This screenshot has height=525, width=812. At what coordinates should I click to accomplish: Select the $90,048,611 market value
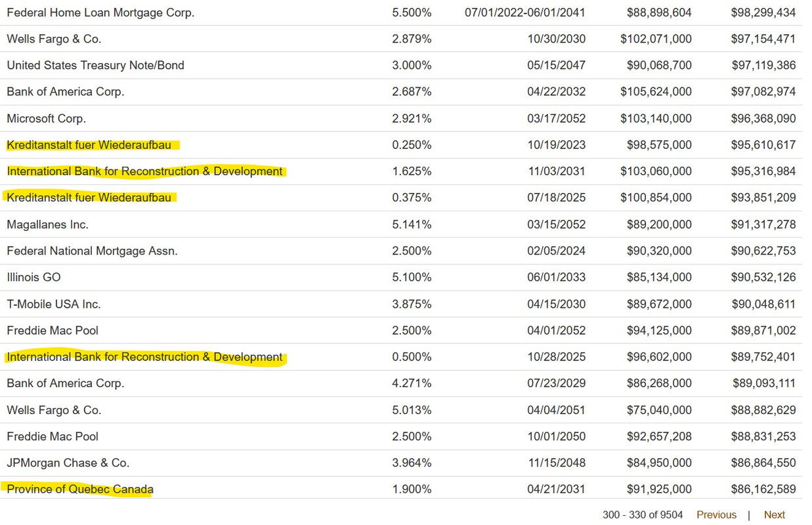(x=763, y=304)
